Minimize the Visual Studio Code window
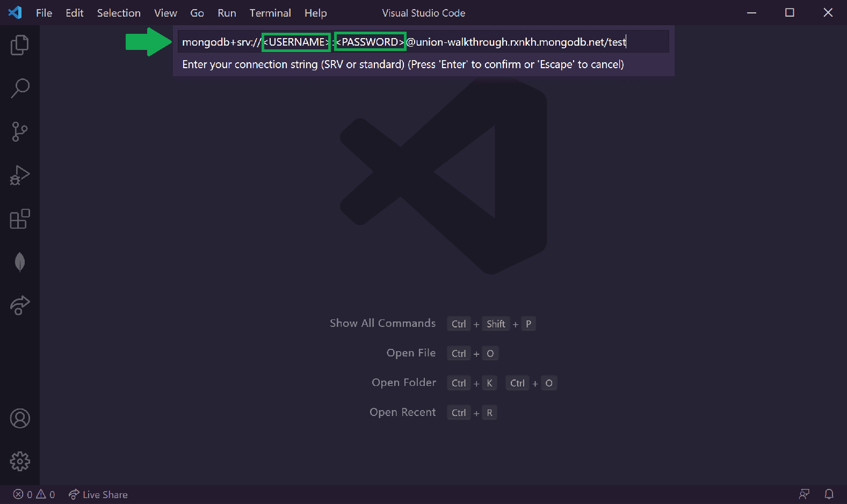The width and height of the screenshot is (847, 504). pyautogui.click(x=751, y=13)
